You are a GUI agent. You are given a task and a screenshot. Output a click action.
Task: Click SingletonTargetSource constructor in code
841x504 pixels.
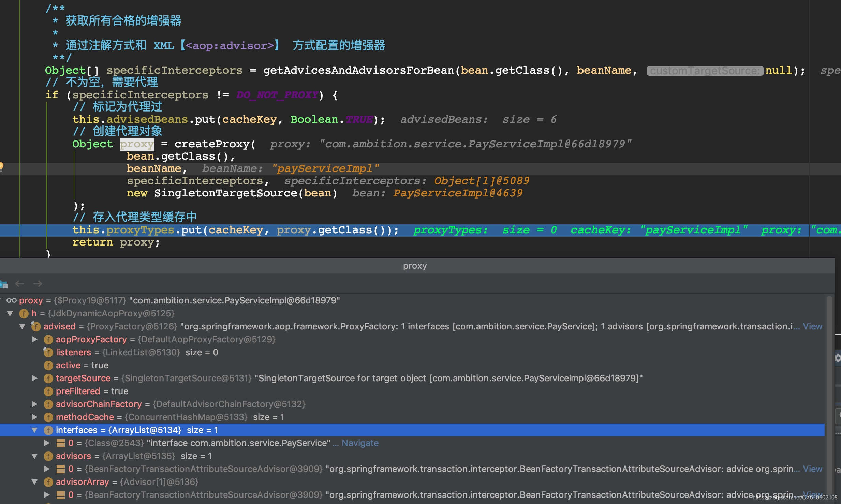[225, 193]
